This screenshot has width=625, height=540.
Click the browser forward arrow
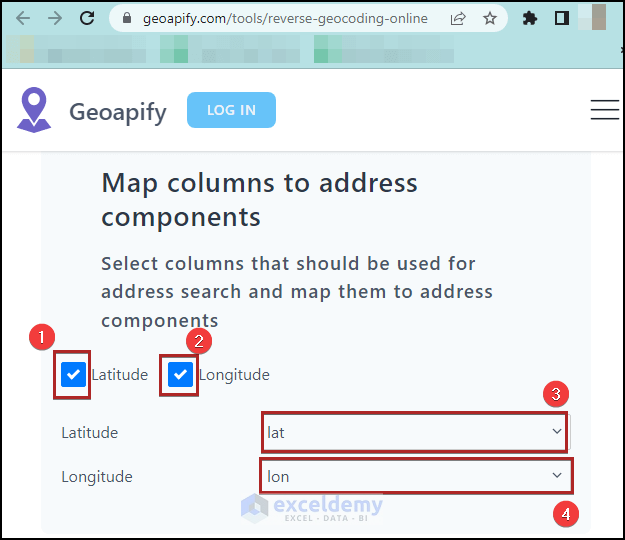point(55,18)
